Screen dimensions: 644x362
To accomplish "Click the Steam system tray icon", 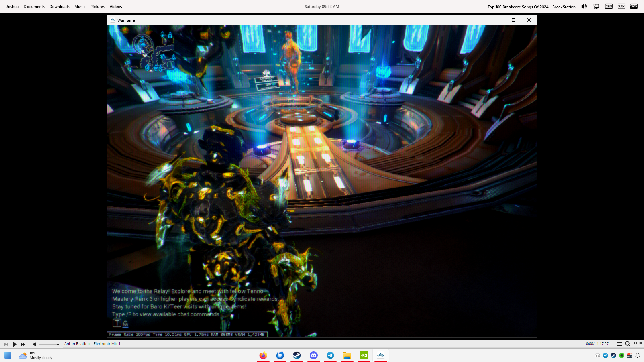I will pyautogui.click(x=613, y=355).
